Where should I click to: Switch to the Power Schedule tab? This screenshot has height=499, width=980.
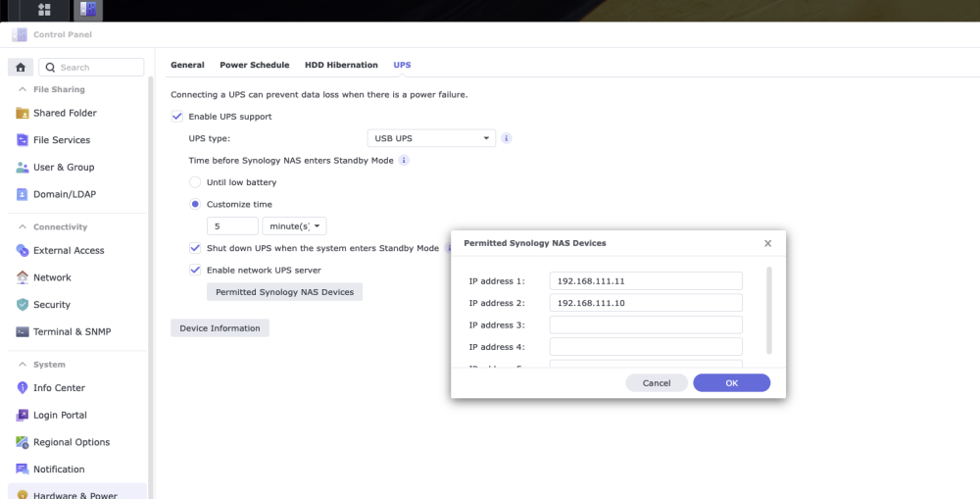(x=255, y=65)
